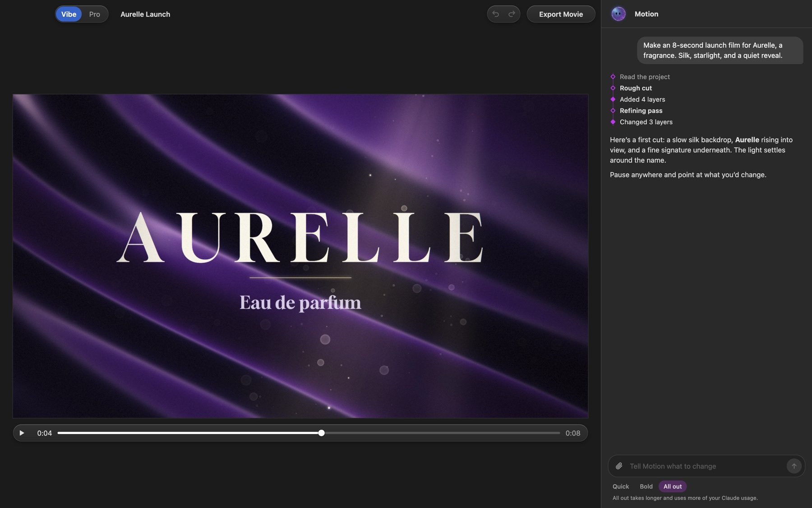The width and height of the screenshot is (812, 508).
Task: Click the Added 4 layers diamond marker
Action: [613, 99]
